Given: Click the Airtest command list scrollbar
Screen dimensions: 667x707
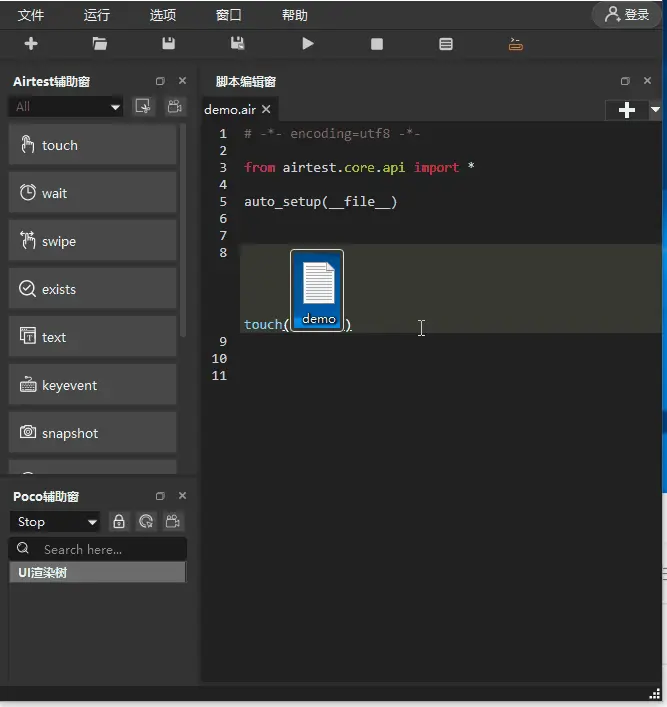Looking at the screenshot, I should point(183,231).
